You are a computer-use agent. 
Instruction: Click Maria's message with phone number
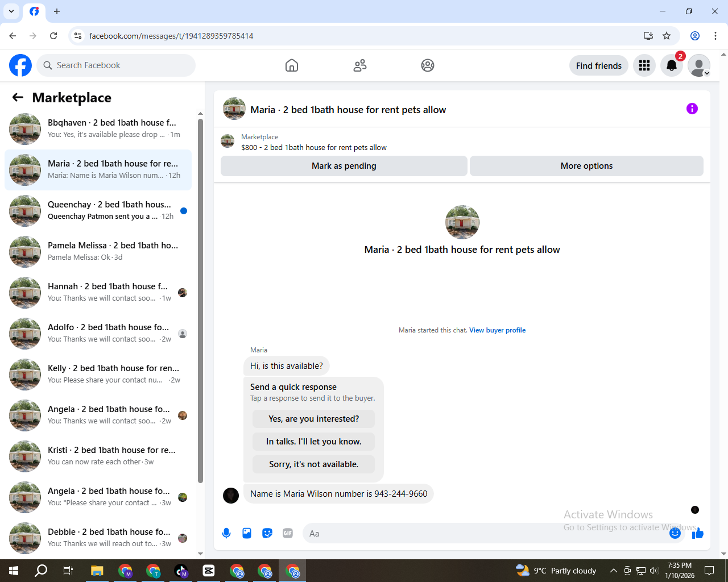(x=338, y=494)
